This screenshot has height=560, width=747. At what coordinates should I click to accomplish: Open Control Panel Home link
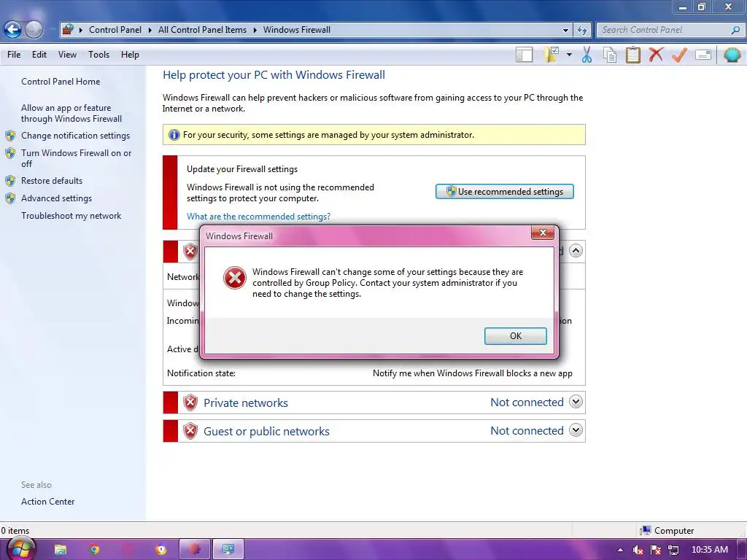click(x=61, y=82)
